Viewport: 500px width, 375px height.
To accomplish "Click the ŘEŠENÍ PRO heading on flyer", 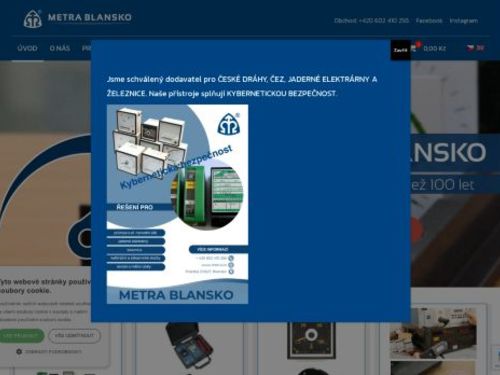I will tap(135, 207).
